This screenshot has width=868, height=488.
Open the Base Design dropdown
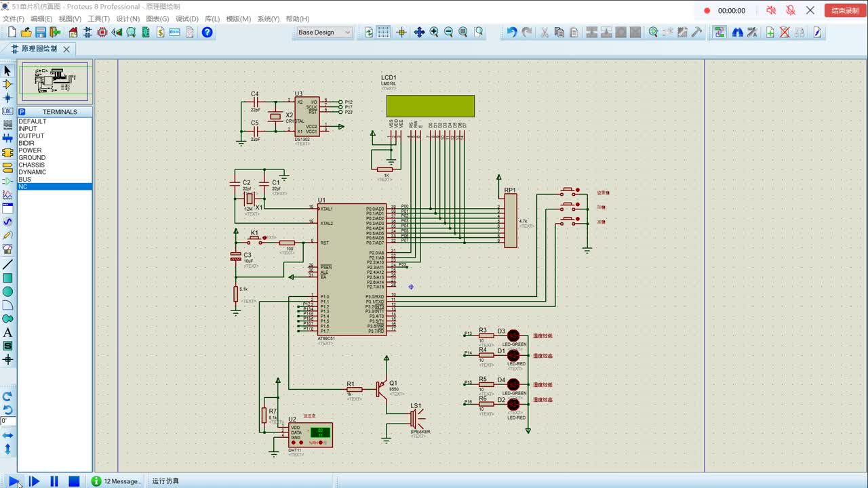coord(324,33)
